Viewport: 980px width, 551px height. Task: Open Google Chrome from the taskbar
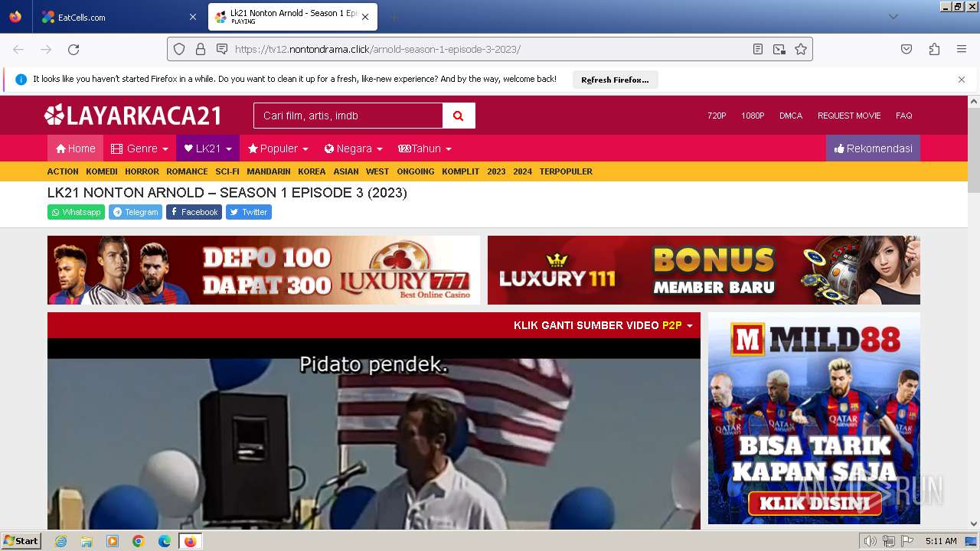coord(139,541)
